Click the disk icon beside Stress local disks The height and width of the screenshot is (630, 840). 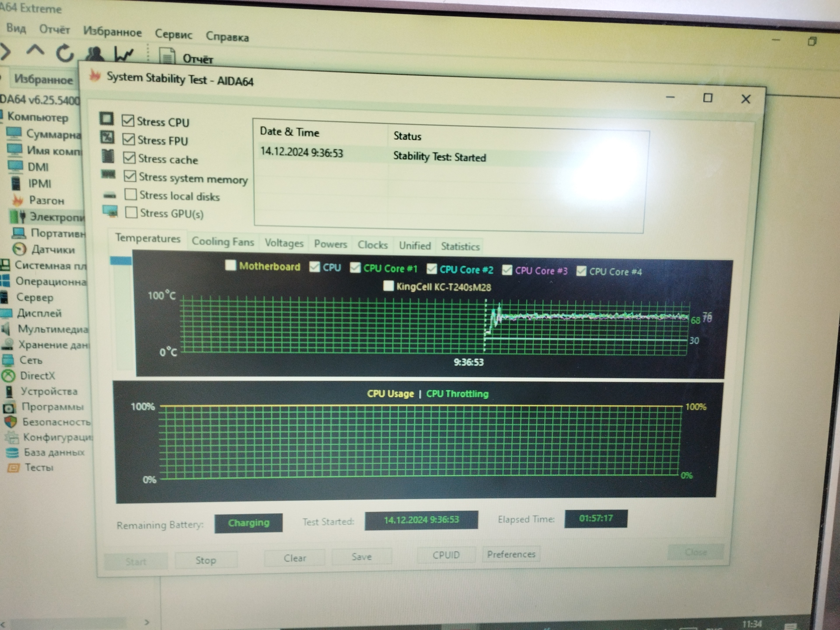point(110,195)
